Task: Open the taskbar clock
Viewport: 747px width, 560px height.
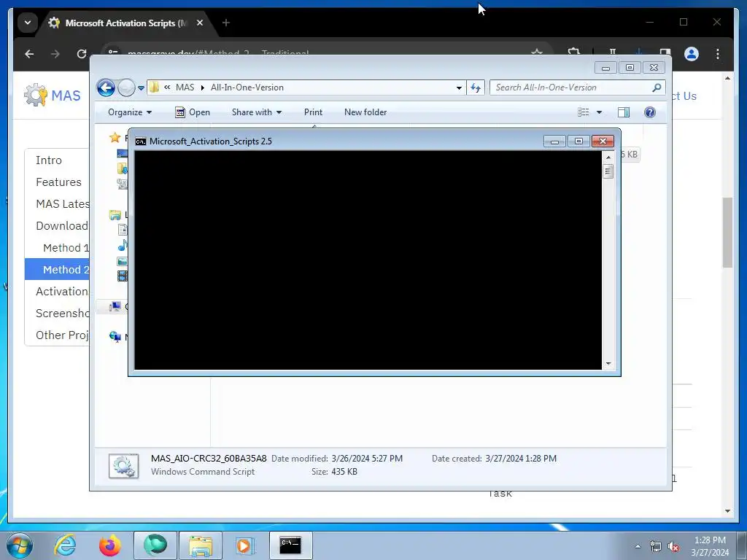Action: (x=710, y=546)
